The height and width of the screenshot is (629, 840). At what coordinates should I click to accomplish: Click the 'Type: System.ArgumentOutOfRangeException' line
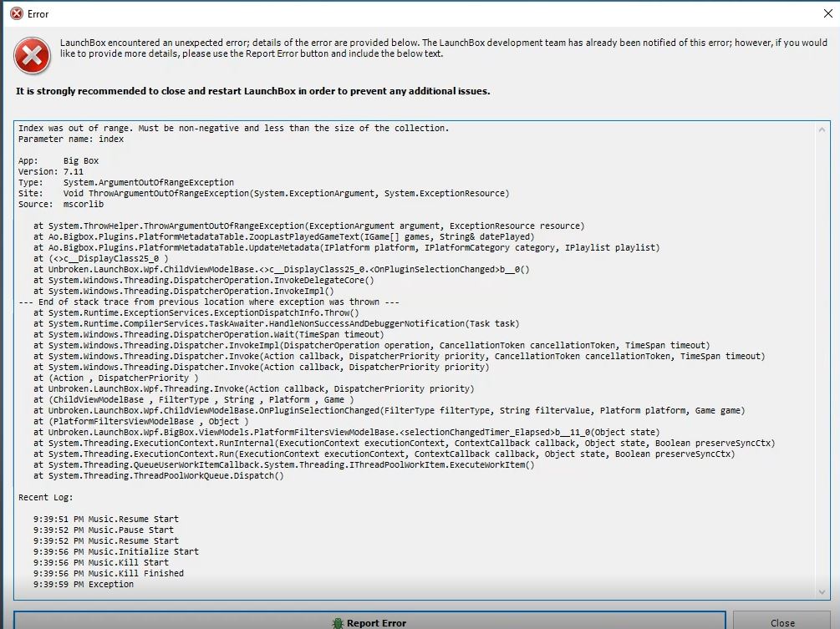126,182
